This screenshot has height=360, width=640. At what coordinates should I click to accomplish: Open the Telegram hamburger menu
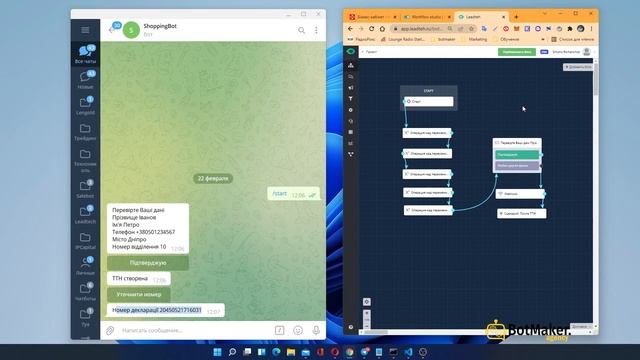pyautogui.click(x=85, y=30)
